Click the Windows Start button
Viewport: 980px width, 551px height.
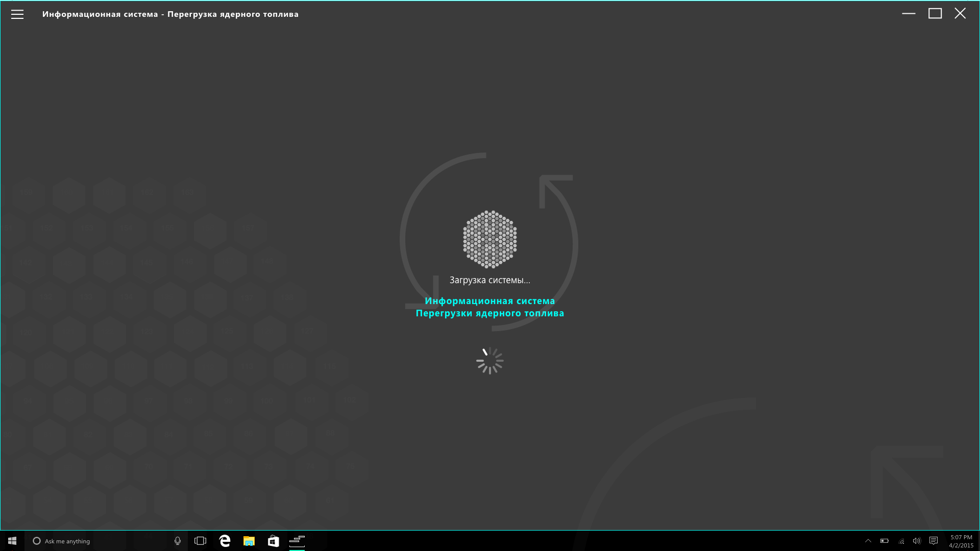point(12,541)
